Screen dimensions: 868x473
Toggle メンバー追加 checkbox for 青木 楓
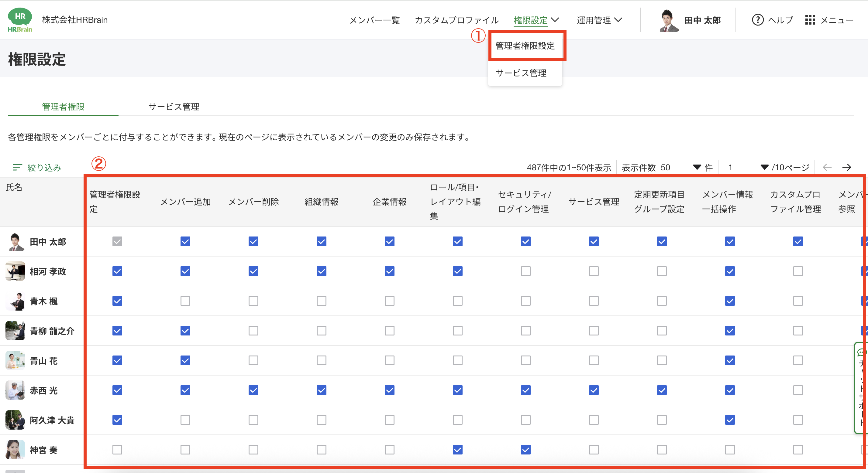[185, 301]
